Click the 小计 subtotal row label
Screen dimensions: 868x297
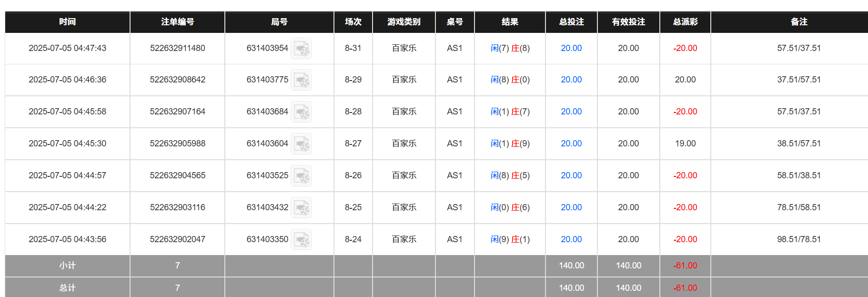pos(67,266)
